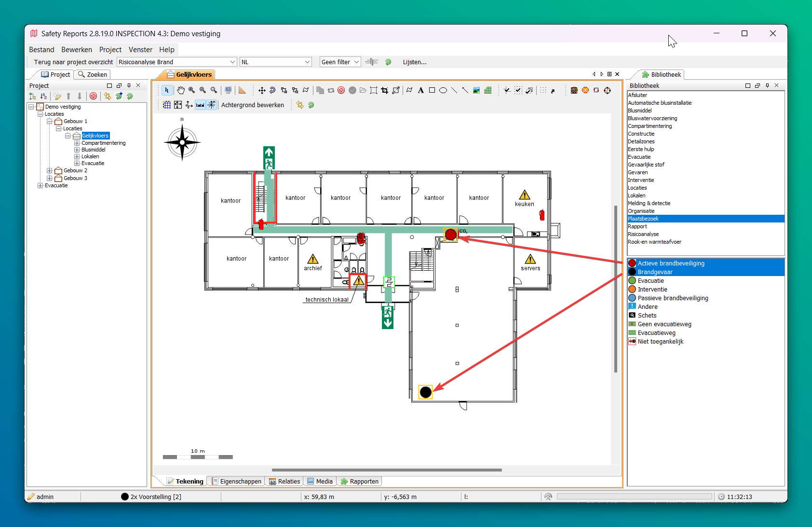Viewport: 812px width, 527px height.
Task: Select the rectangle shape tool
Action: pyautogui.click(x=432, y=90)
